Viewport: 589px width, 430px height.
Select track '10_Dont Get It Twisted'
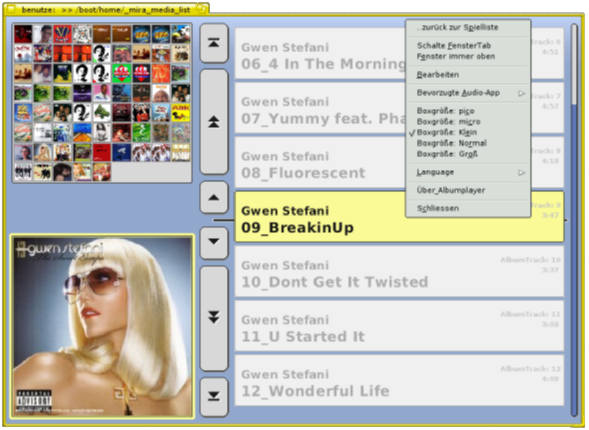tap(399, 272)
